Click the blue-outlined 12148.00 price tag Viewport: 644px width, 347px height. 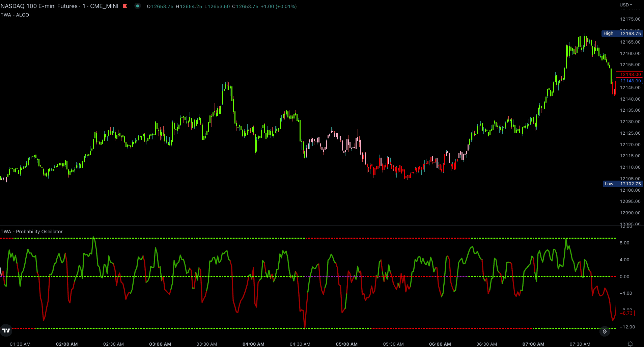pyautogui.click(x=629, y=81)
